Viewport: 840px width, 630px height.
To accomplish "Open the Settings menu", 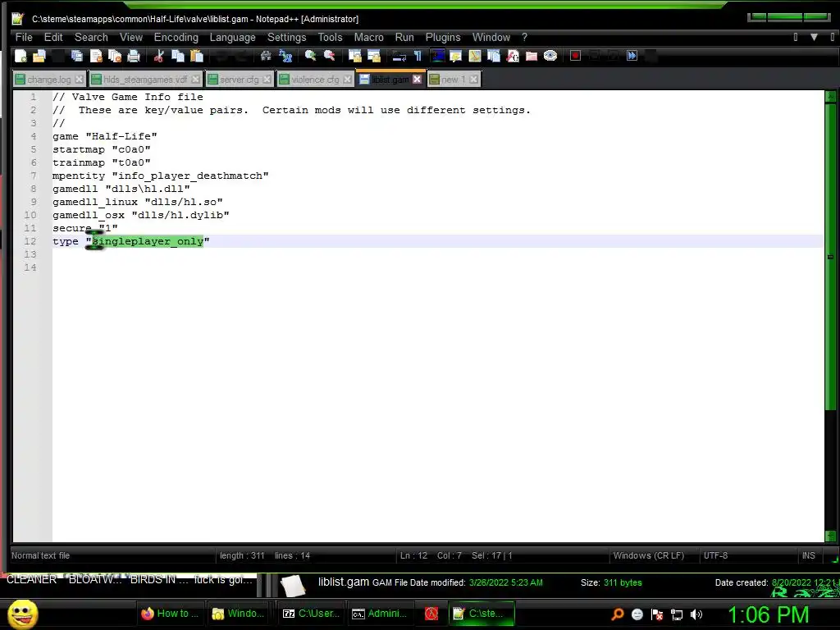I will coord(286,37).
